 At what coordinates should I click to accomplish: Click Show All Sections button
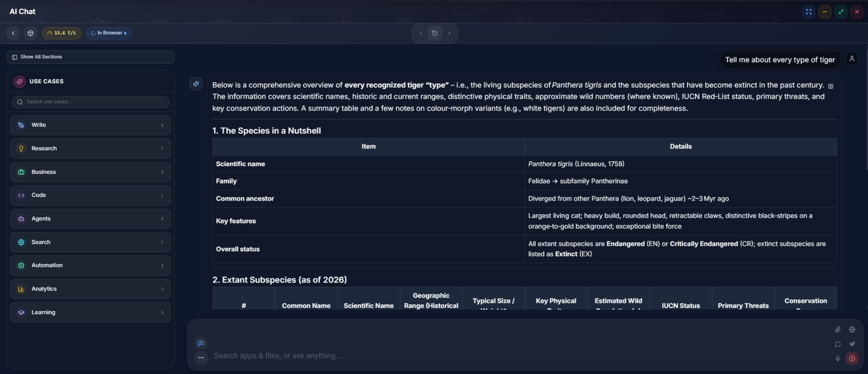pyautogui.click(x=91, y=57)
